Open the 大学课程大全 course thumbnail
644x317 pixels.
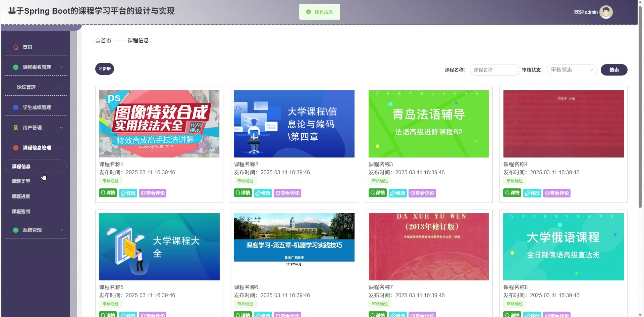point(159,247)
